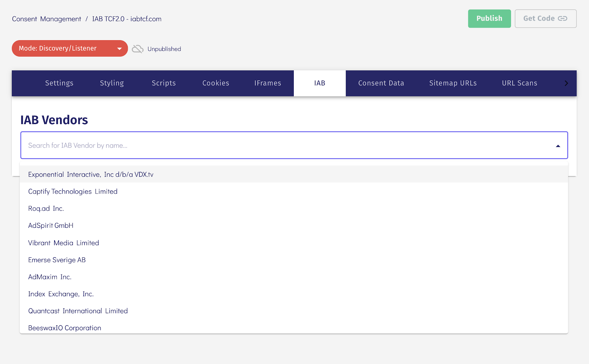Open the Consent Management breadcrumb link
589x364 pixels.
[x=46, y=19]
